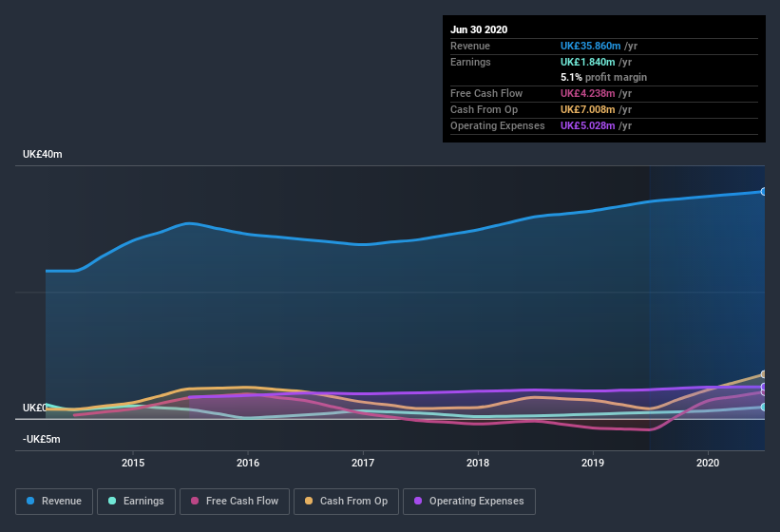This screenshot has width=780, height=532.
Task: Click the Revenue endpoint marker on chart
Action: coord(764,191)
